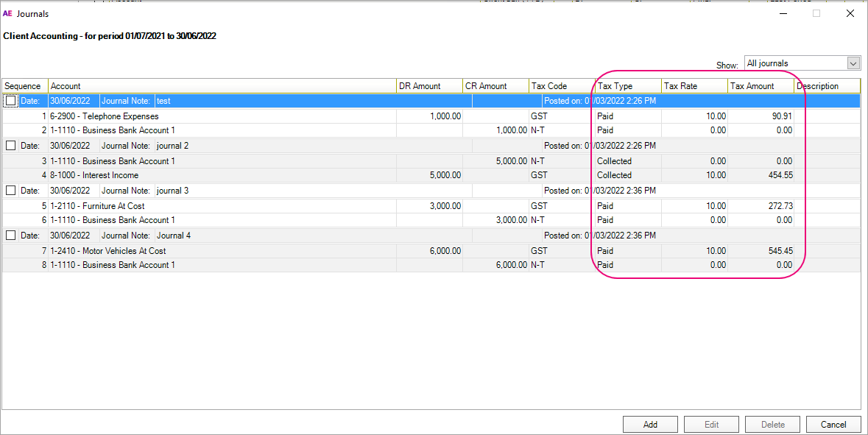Screen dimensions: 868x435
Task: Check the 'journal 3' checkbox
Action: tap(10, 191)
